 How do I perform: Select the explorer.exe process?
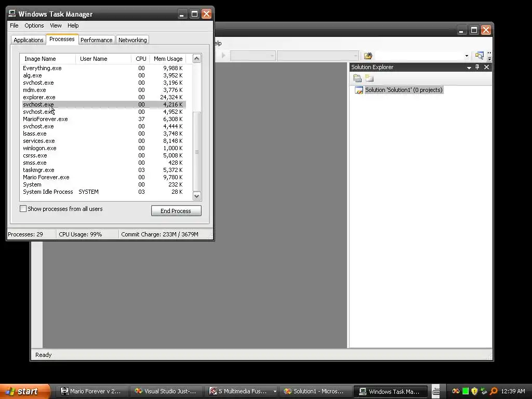[x=104, y=97]
